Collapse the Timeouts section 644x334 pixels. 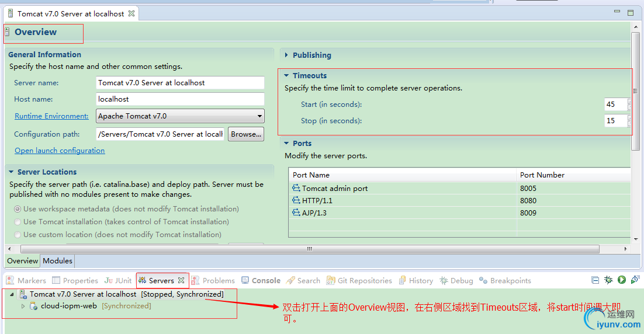pos(287,75)
